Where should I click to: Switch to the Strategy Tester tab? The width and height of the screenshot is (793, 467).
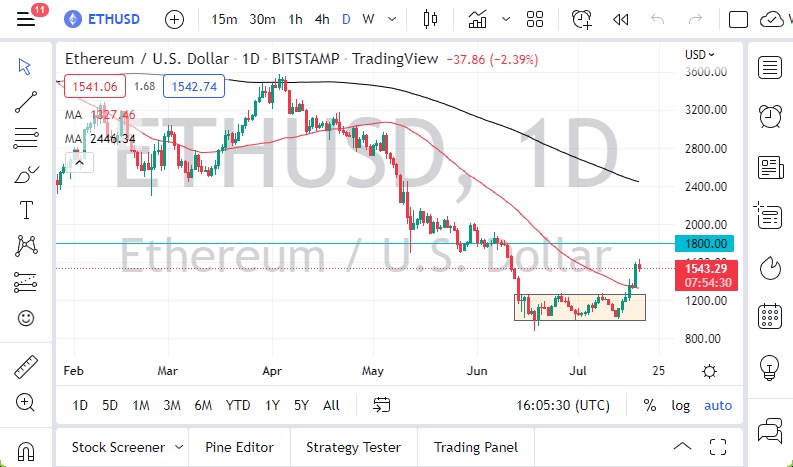click(x=353, y=447)
